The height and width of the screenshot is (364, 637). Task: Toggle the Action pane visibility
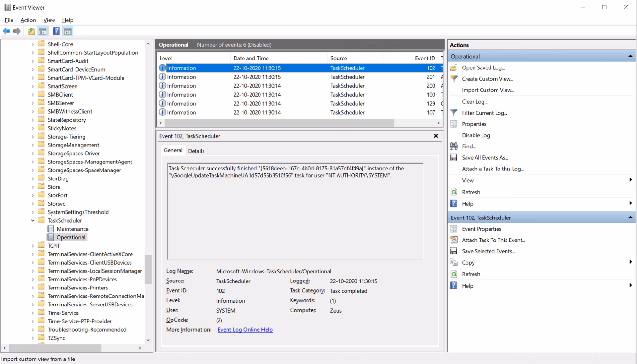pyautogui.click(x=68, y=31)
